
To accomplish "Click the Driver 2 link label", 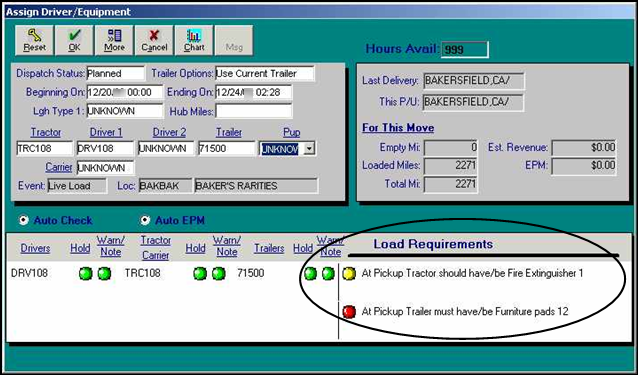I will 169,132.
